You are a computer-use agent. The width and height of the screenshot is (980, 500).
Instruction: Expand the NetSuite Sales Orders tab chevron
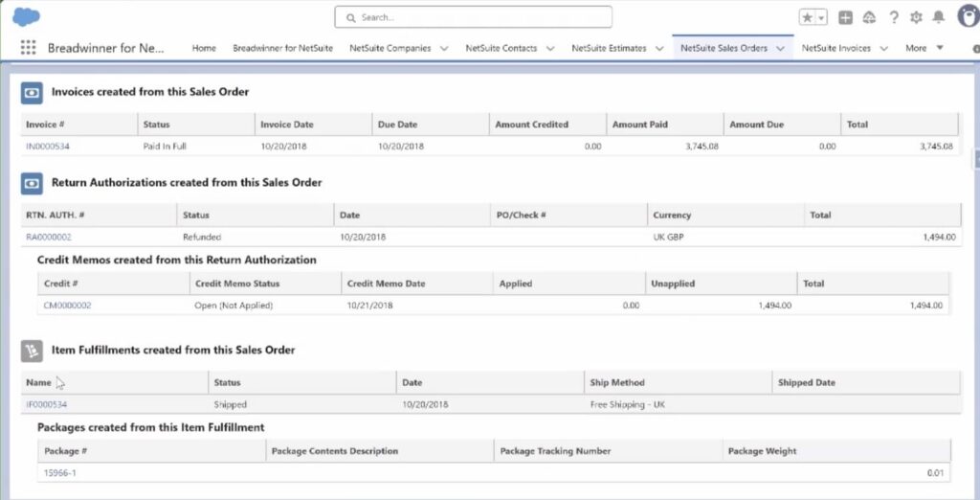pos(780,48)
